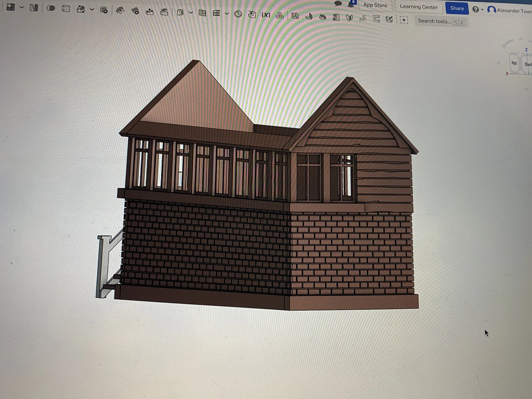Focus the Search tools field
Screen dimensions: 532x399
[x=441, y=22]
